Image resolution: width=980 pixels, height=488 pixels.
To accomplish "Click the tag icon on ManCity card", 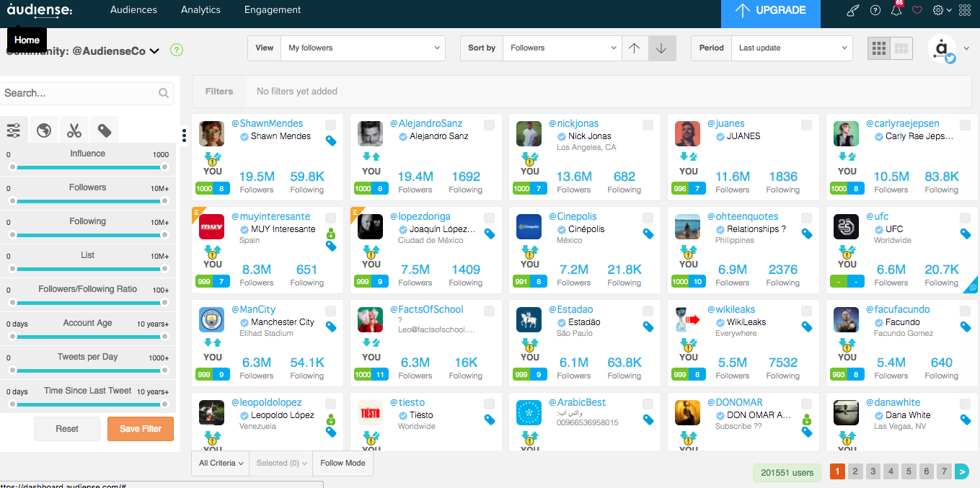I will pos(331,327).
